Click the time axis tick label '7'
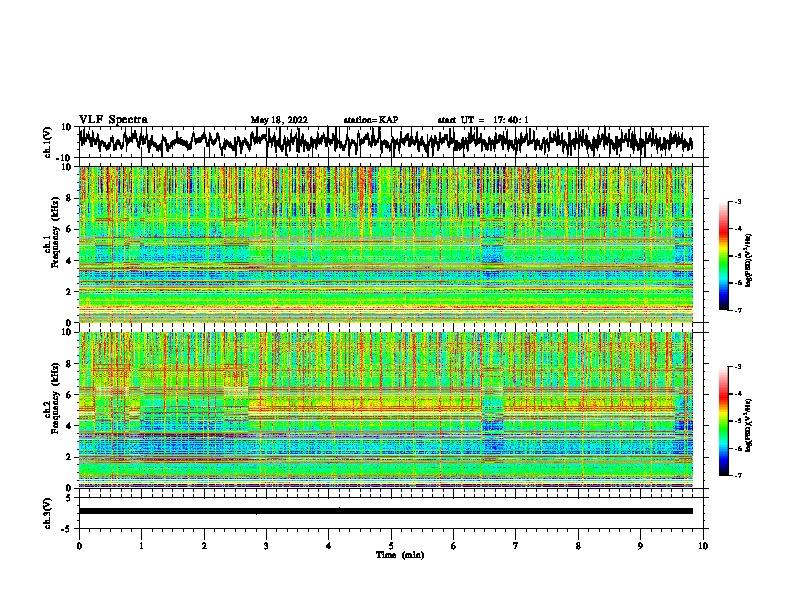 click(x=516, y=546)
